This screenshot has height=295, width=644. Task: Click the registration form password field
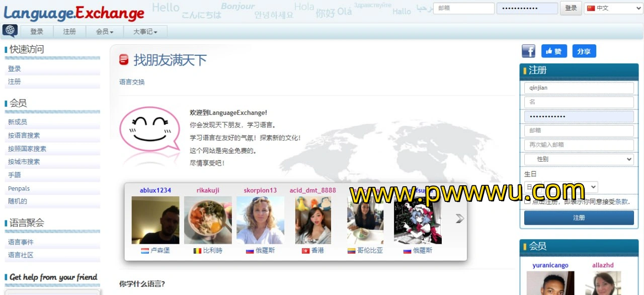pos(579,116)
